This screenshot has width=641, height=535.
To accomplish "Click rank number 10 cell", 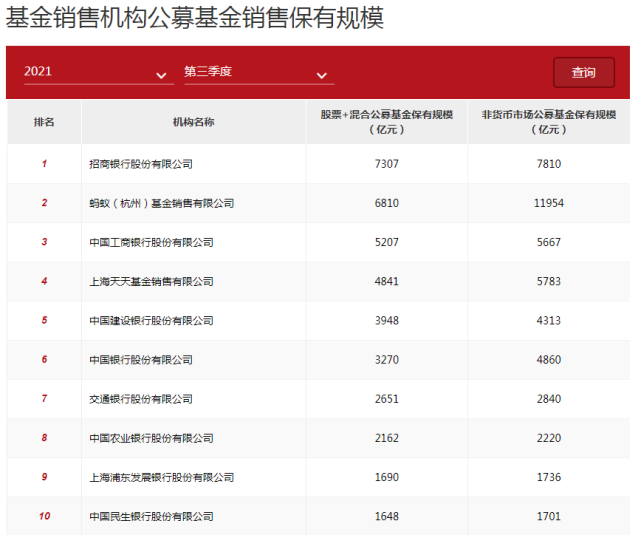I will [44, 517].
